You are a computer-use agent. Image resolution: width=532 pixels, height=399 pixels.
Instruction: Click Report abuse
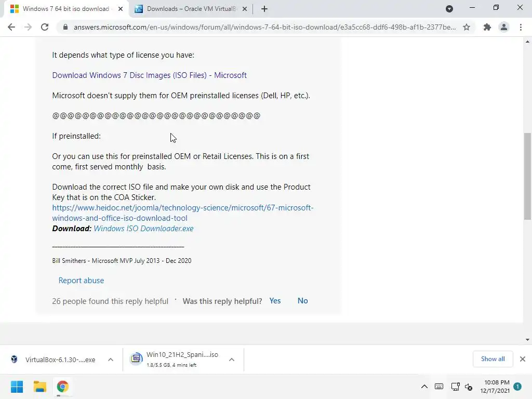[81, 281]
